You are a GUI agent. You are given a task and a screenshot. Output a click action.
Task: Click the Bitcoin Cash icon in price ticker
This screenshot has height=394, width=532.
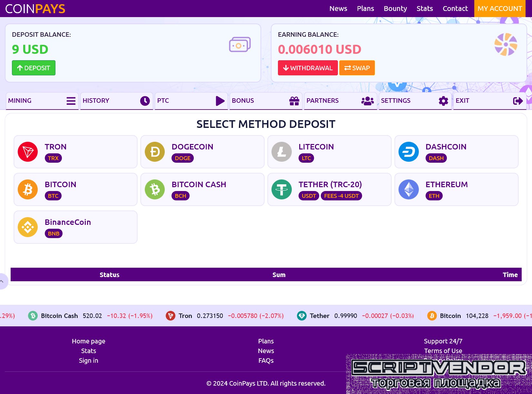pyautogui.click(x=33, y=316)
